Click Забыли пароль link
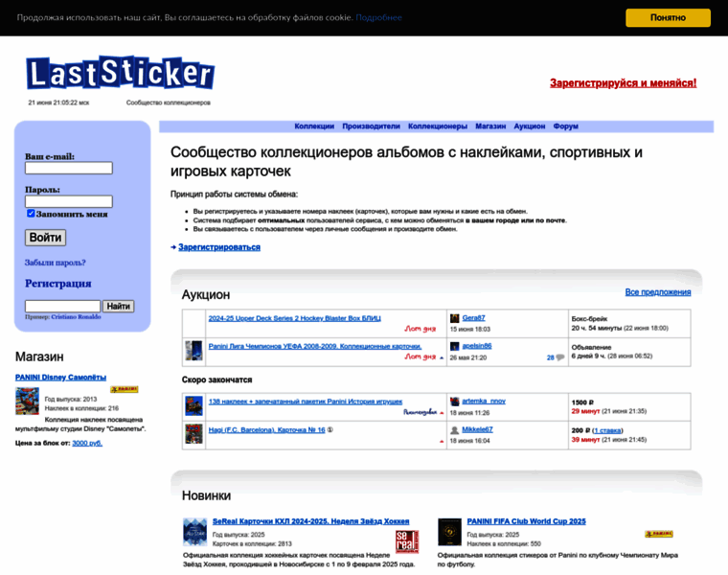Screen dimensions: 728x575 pyautogui.click(x=56, y=263)
